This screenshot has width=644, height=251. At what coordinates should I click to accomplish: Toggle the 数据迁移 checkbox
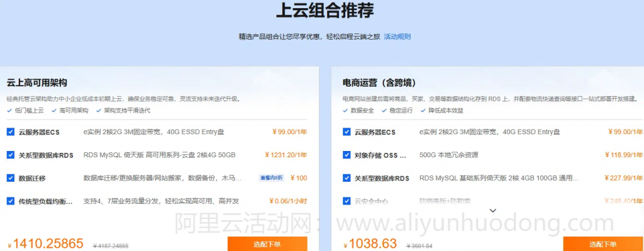click(x=11, y=178)
